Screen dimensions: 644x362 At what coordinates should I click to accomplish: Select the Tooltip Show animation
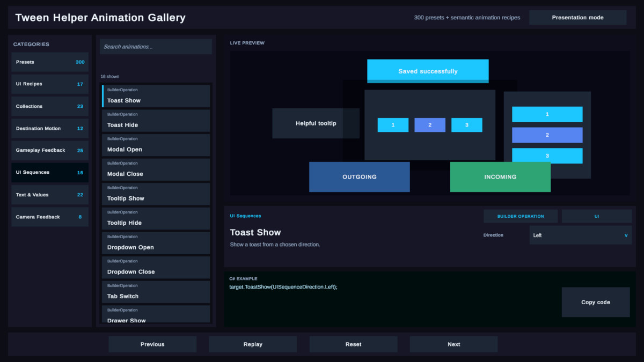click(156, 194)
